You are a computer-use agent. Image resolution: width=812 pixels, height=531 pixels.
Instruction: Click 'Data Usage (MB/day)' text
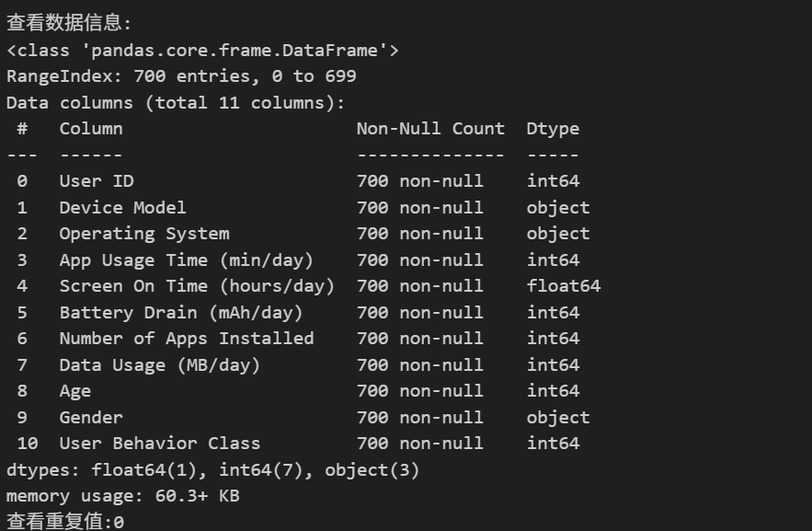point(160,365)
